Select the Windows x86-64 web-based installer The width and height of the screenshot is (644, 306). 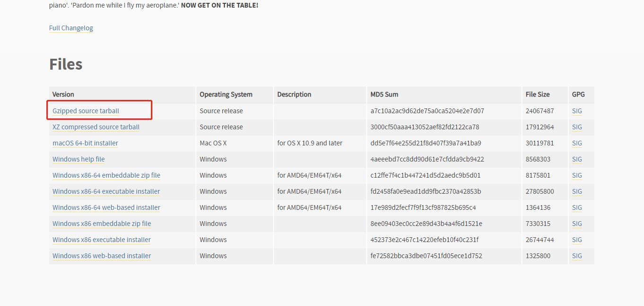coord(106,207)
